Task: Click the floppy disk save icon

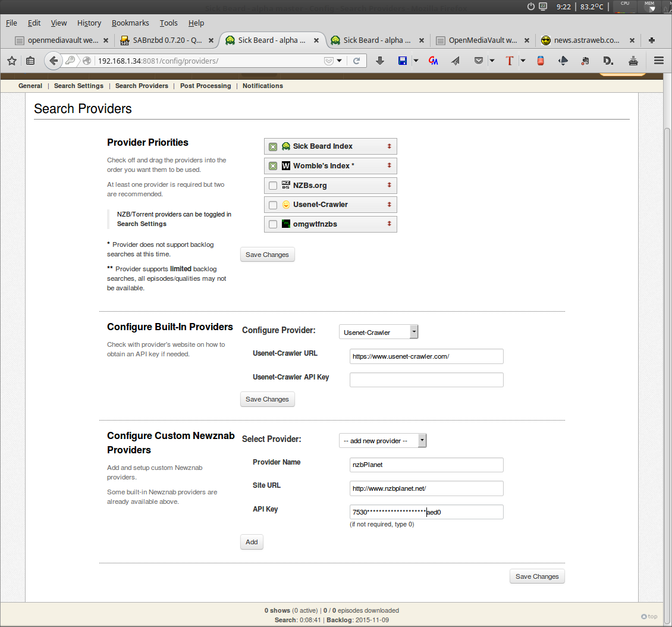Action: tap(403, 61)
